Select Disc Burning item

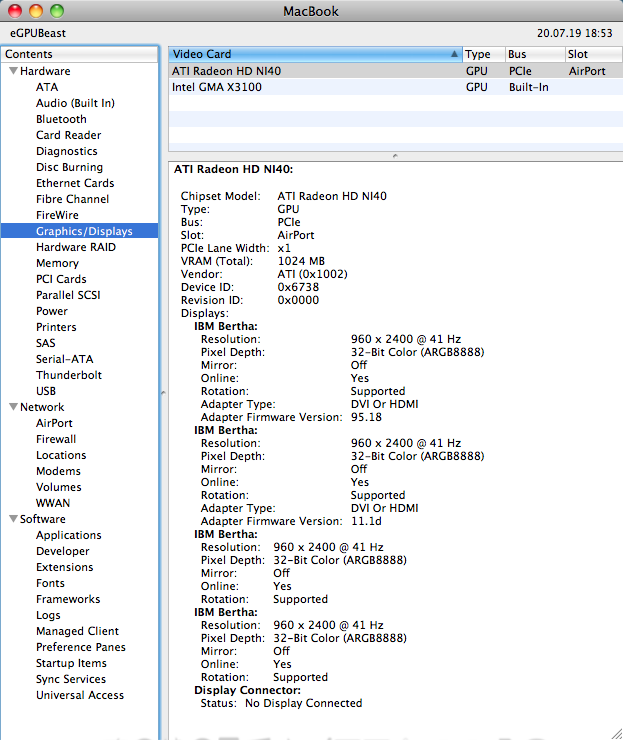click(69, 167)
